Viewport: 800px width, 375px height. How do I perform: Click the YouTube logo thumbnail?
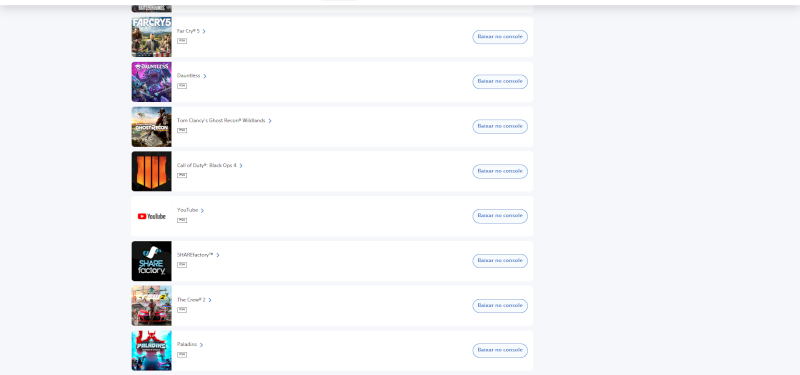tap(152, 216)
